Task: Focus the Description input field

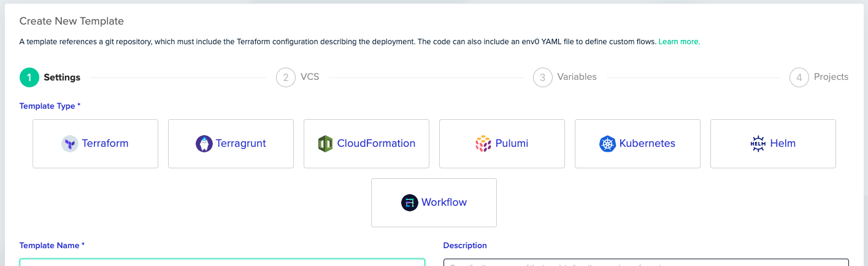Action: tap(646, 262)
